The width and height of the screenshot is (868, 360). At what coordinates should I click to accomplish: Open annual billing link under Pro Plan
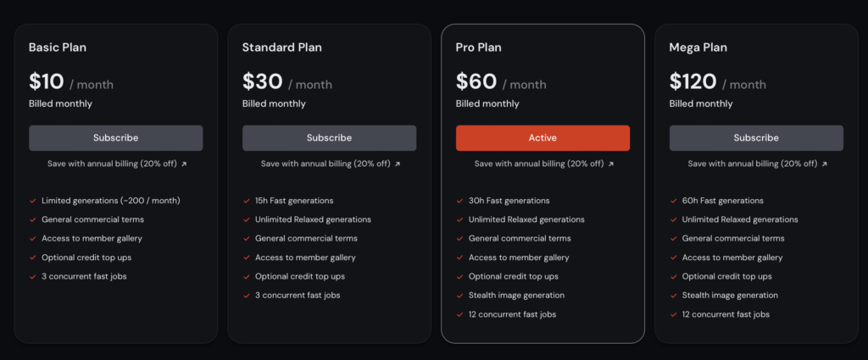pos(544,164)
